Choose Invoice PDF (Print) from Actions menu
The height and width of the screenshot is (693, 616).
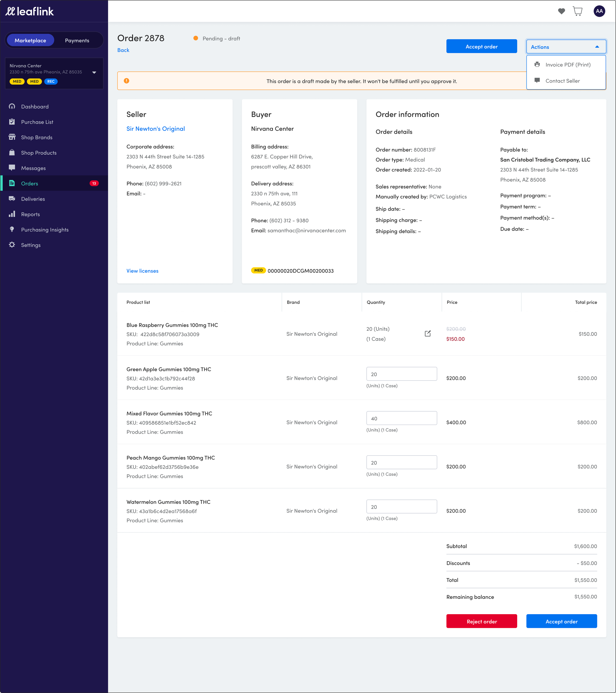click(x=567, y=65)
